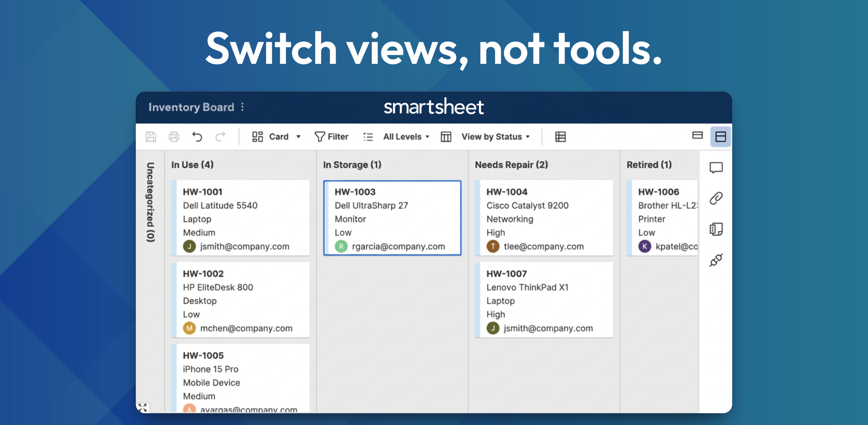Click the HW-1005 title text

(203, 355)
